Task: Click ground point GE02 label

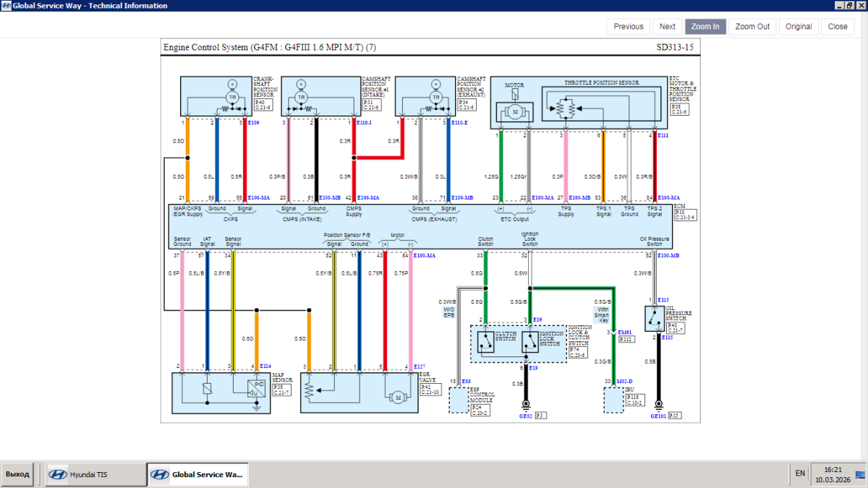Action: [x=525, y=416]
